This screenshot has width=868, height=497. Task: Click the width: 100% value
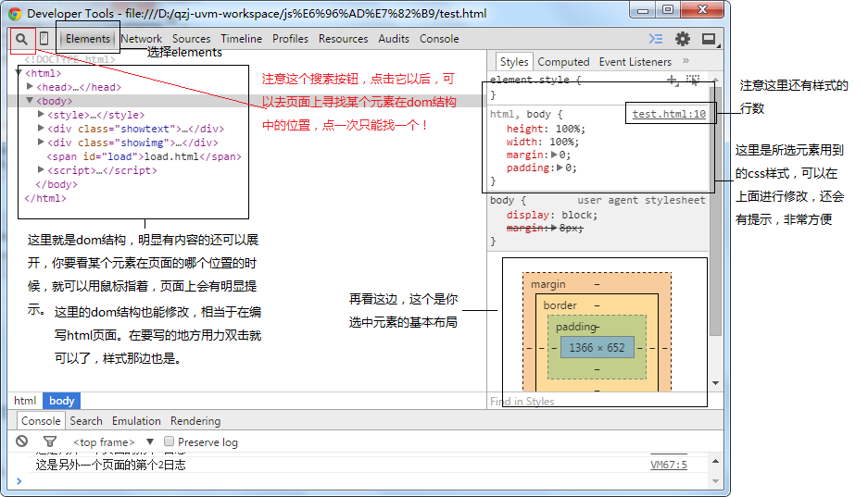coord(562,142)
